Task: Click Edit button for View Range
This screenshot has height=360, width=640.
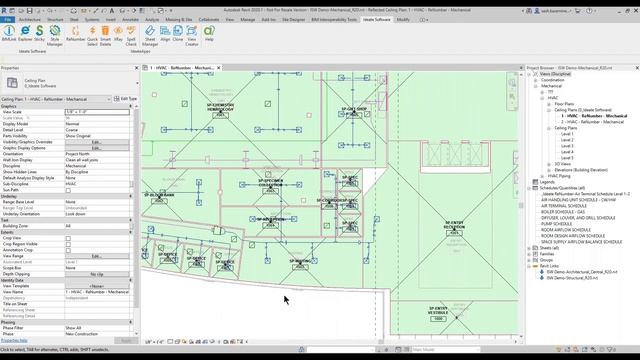Action: 97,256
